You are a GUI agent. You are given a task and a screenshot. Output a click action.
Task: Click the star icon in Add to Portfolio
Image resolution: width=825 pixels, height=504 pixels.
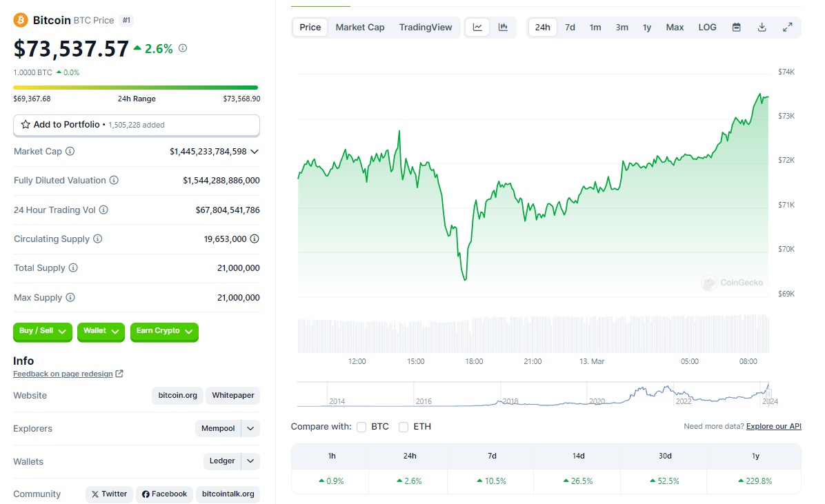tap(26, 125)
